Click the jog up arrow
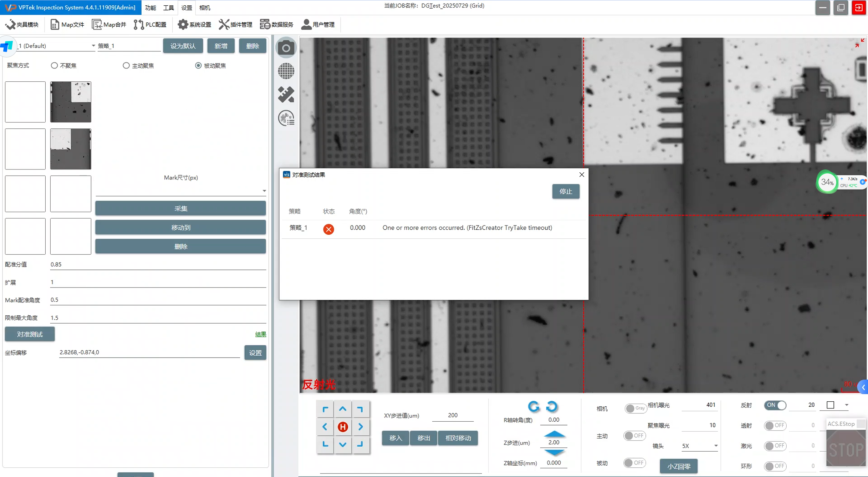 [x=343, y=409]
